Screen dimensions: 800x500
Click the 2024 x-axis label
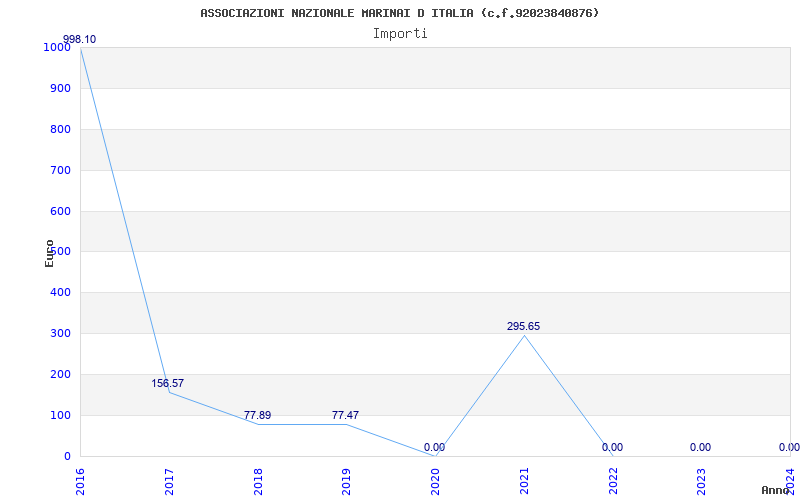click(x=791, y=482)
